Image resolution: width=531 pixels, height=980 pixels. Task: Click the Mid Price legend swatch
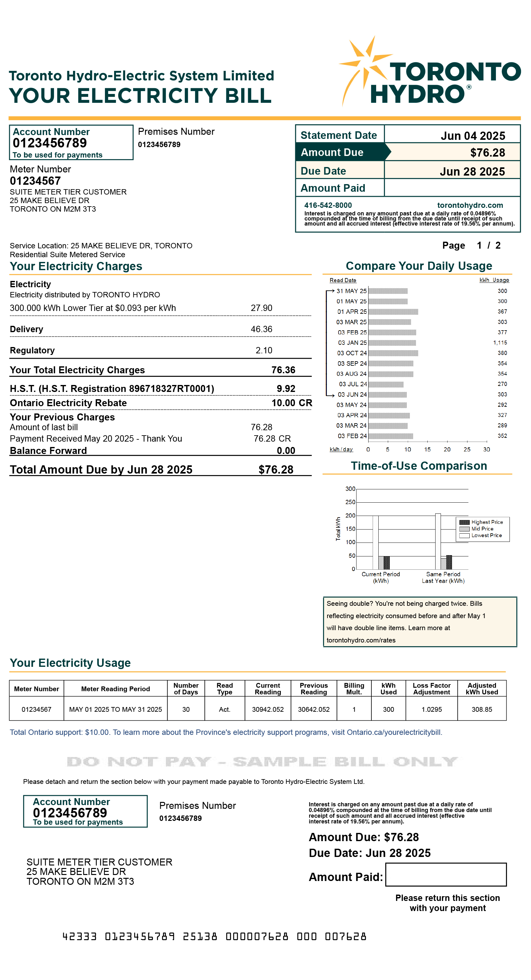click(x=464, y=529)
